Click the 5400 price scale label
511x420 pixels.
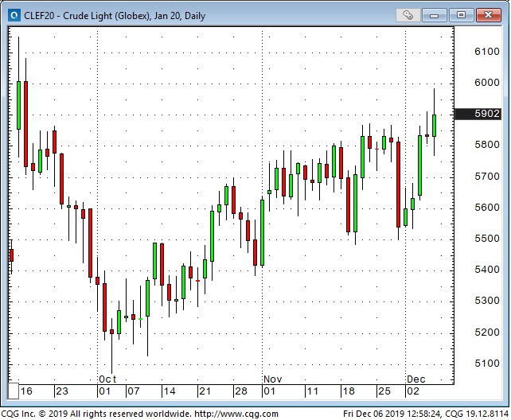(x=487, y=269)
